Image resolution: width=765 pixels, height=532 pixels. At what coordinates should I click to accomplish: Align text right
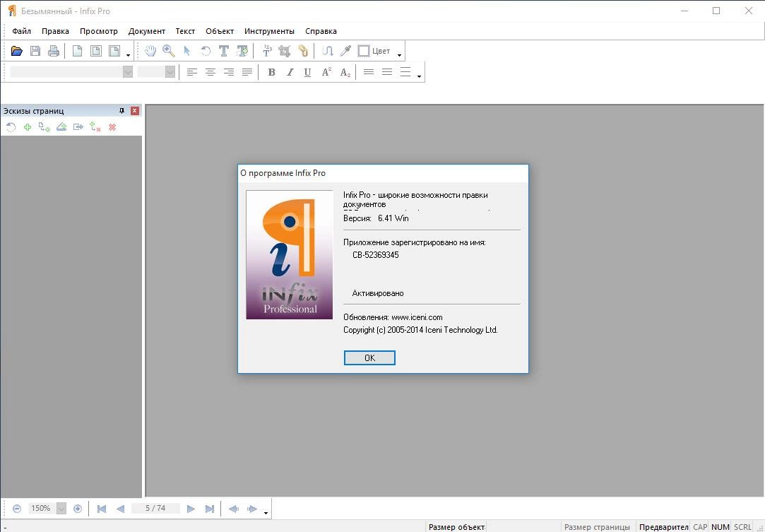click(229, 72)
